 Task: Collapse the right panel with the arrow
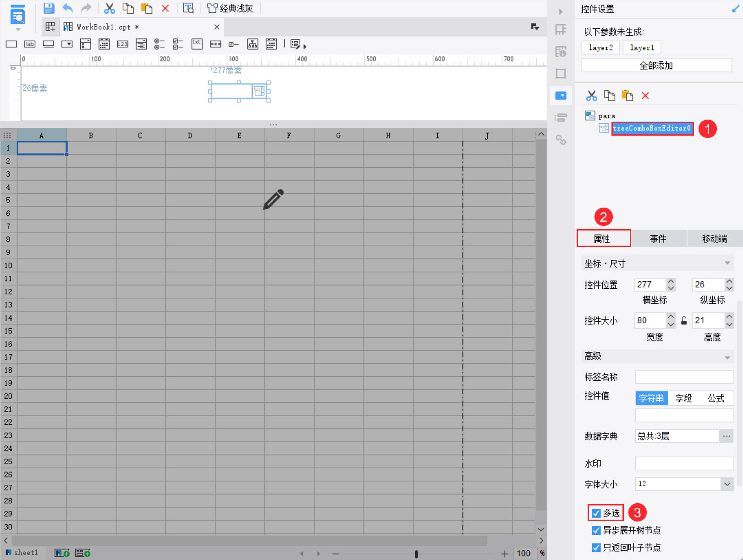[561, 11]
